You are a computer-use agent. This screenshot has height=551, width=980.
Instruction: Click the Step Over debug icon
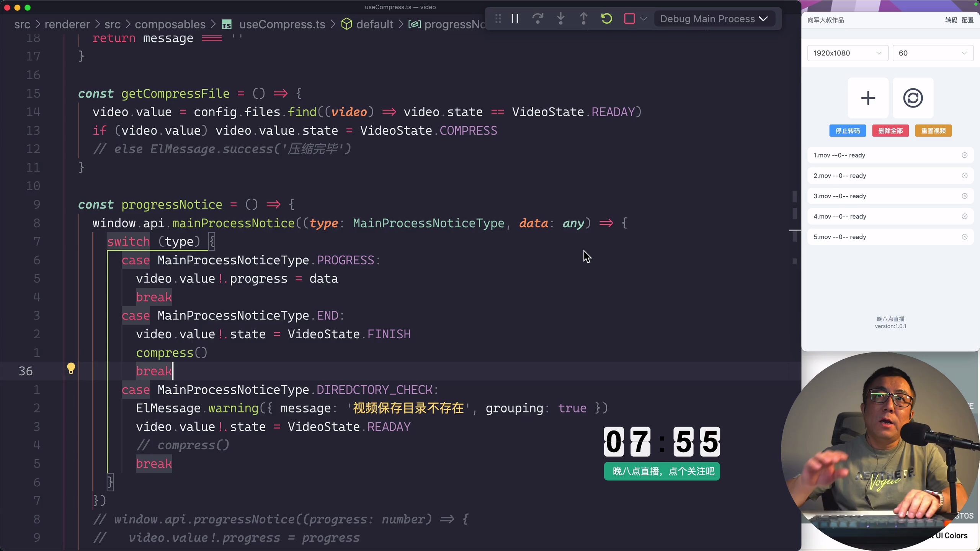pyautogui.click(x=538, y=18)
